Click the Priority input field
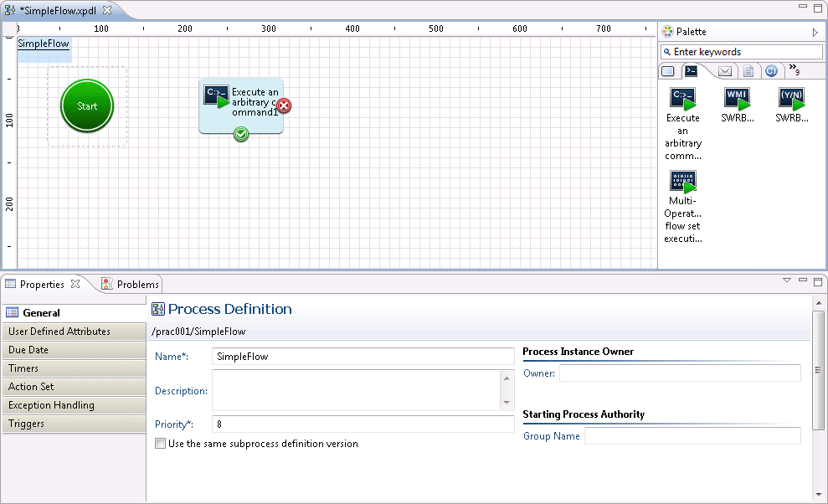The height and width of the screenshot is (504, 828). [363, 424]
